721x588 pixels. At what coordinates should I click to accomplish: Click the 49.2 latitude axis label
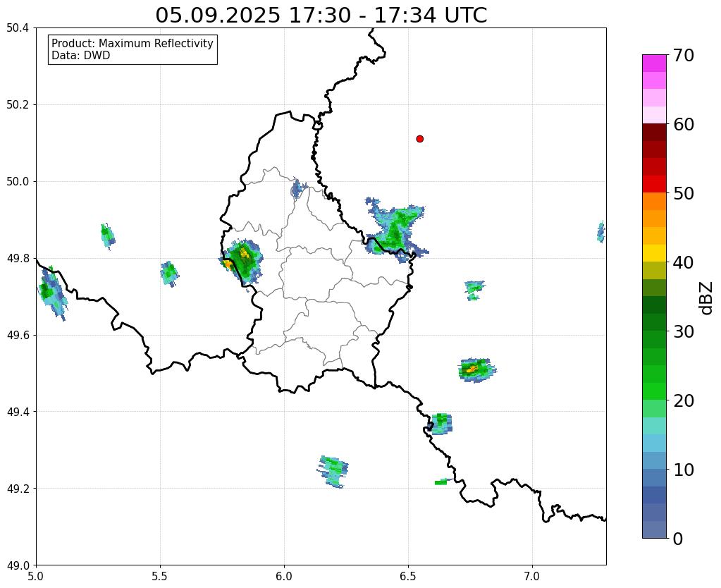[18, 488]
